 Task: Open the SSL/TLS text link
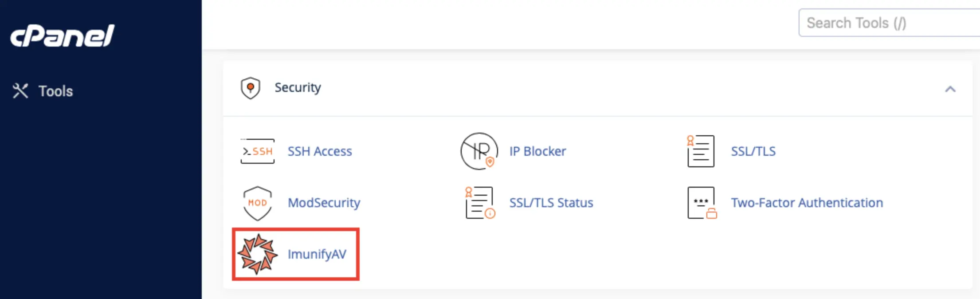pos(753,151)
